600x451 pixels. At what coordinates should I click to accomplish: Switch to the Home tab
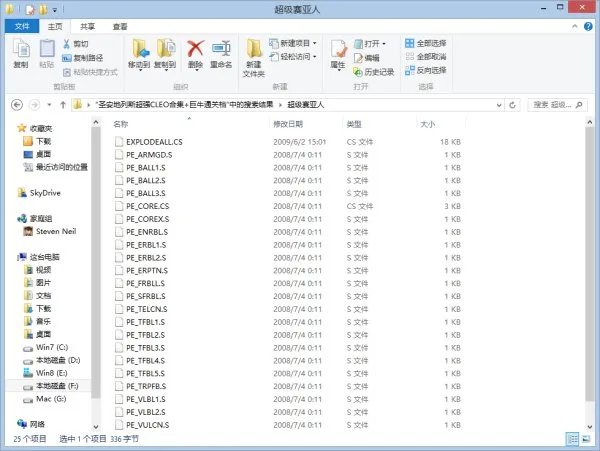coord(55,26)
